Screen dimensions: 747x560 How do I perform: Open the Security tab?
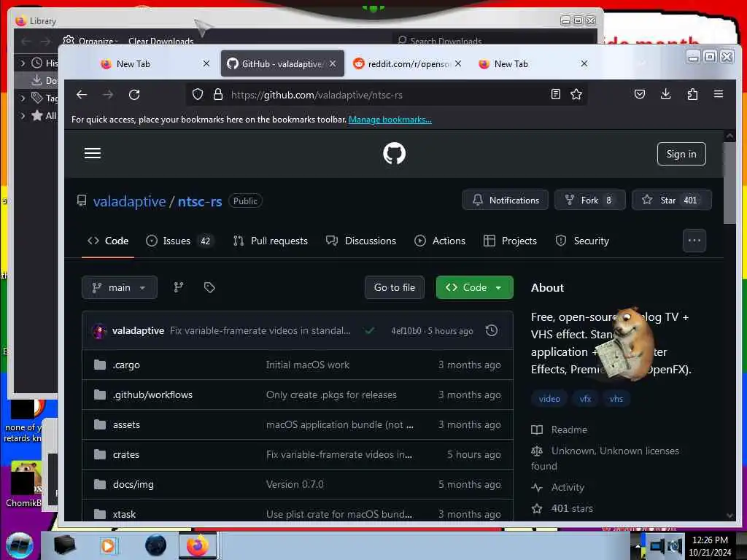tap(582, 241)
